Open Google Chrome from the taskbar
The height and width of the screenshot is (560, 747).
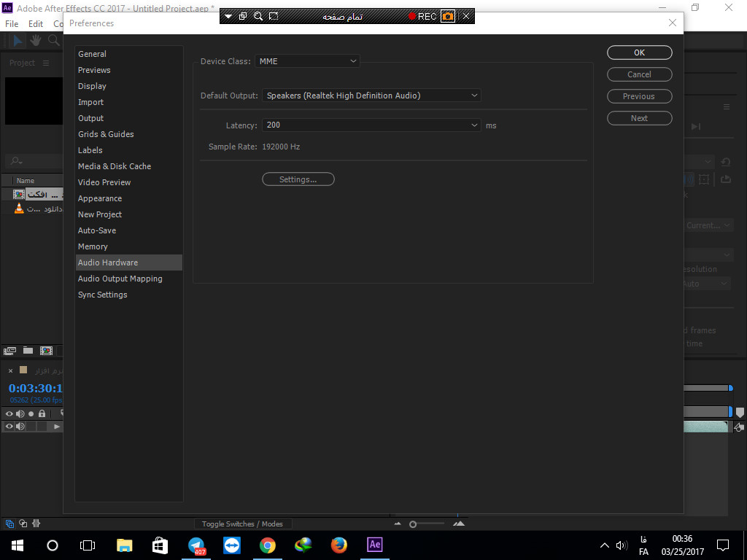[267, 545]
